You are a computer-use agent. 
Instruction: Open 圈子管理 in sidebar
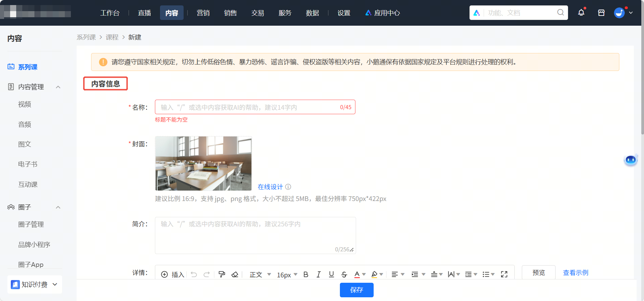coord(31,224)
